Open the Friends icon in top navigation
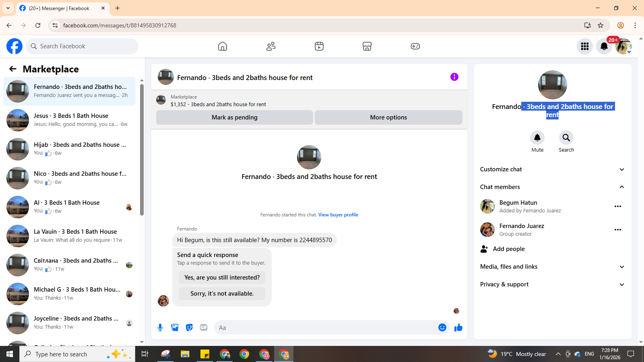 (271, 46)
